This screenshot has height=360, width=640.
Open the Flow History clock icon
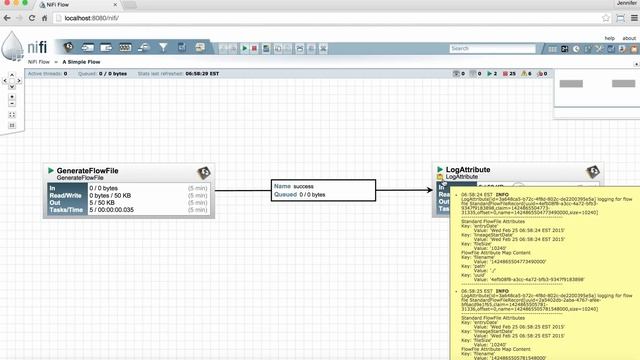pos(576,49)
